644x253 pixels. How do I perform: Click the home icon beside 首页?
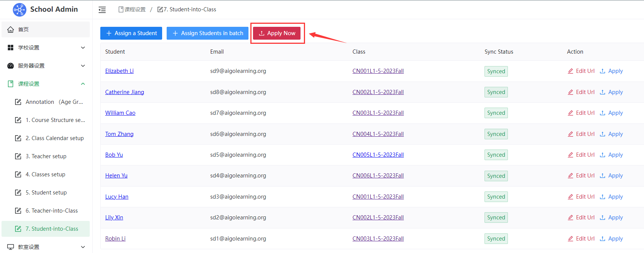(11, 29)
